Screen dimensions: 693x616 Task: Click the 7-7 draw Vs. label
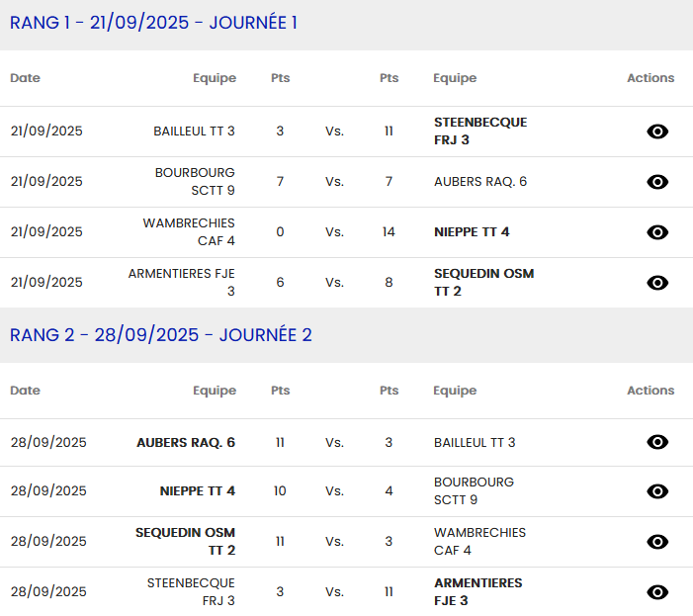(x=334, y=182)
